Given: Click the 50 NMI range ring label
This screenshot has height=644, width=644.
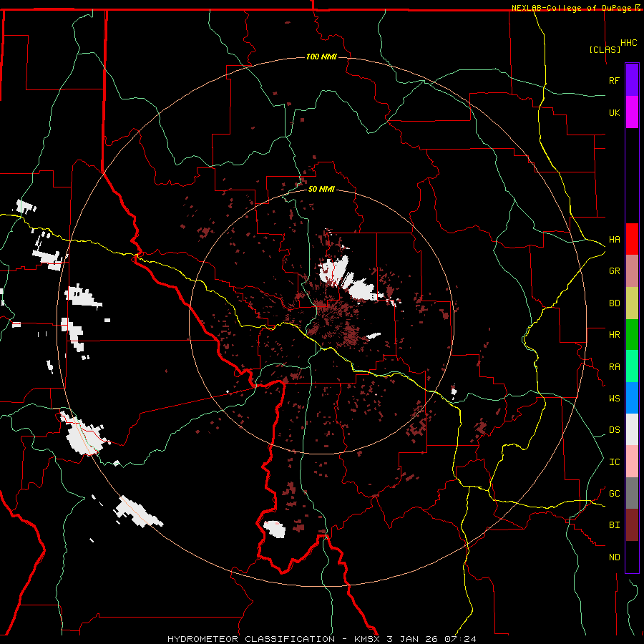Looking at the screenshot, I should pos(321,189).
